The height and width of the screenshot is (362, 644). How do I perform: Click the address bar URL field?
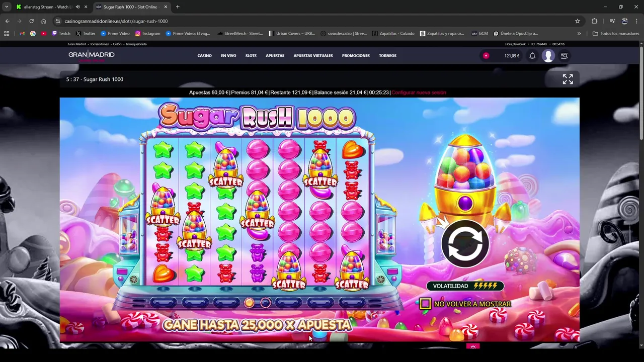317,21
